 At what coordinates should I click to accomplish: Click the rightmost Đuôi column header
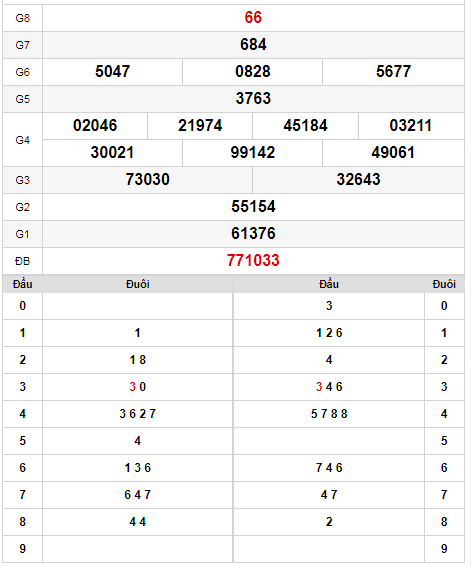point(444,284)
